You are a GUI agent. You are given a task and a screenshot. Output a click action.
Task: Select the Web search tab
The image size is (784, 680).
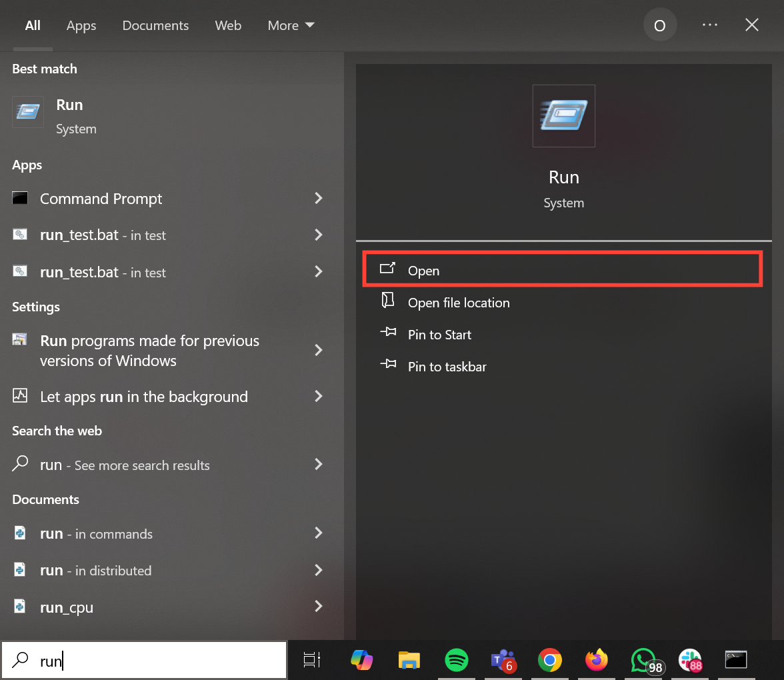[x=228, y=25]
